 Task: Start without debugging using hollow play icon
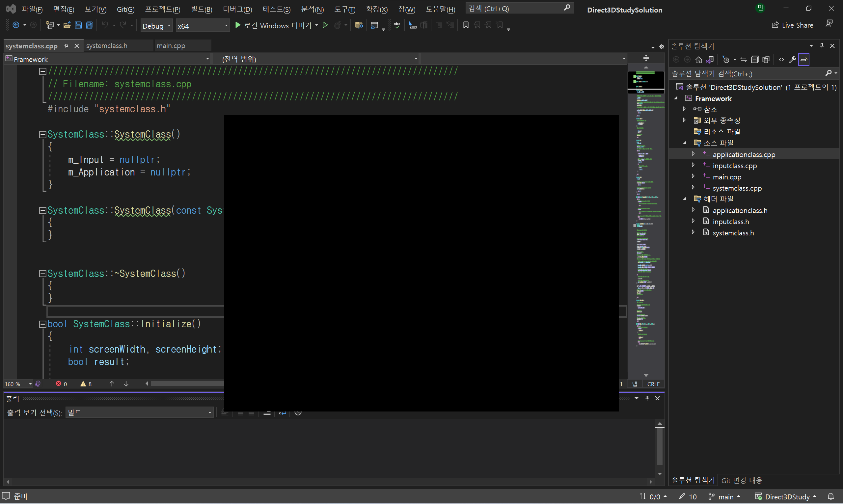click(x=325, y=25)
